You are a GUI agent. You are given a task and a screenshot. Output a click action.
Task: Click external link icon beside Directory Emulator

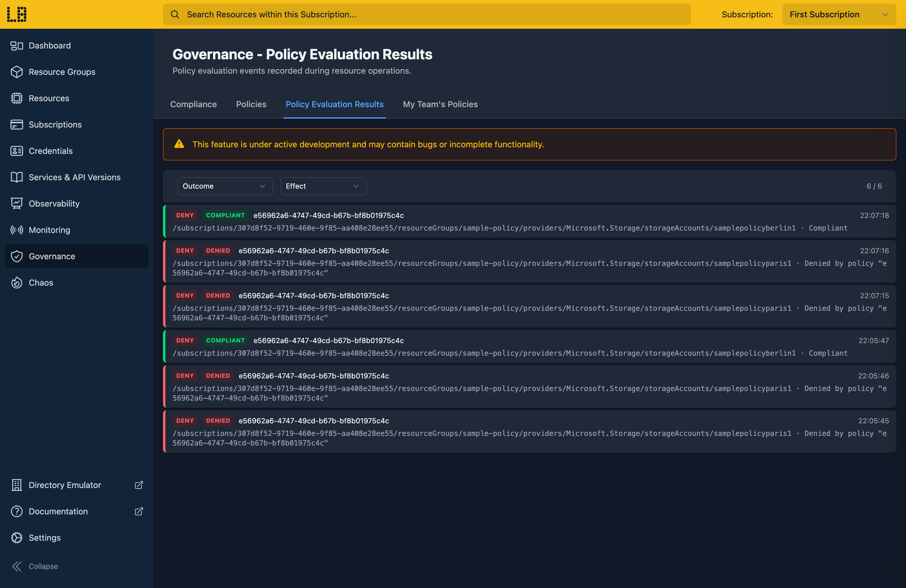139,485
